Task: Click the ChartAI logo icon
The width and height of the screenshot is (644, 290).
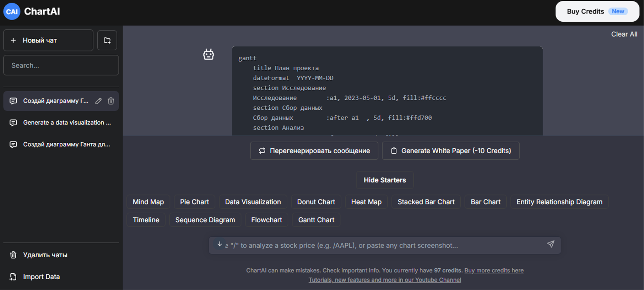Action: point(12,11)
